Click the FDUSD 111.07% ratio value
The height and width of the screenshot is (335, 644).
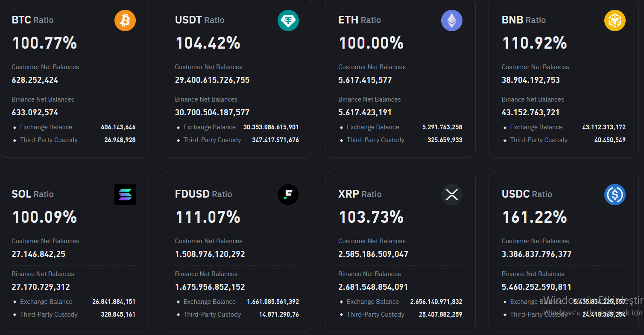[x=208, y=217]
